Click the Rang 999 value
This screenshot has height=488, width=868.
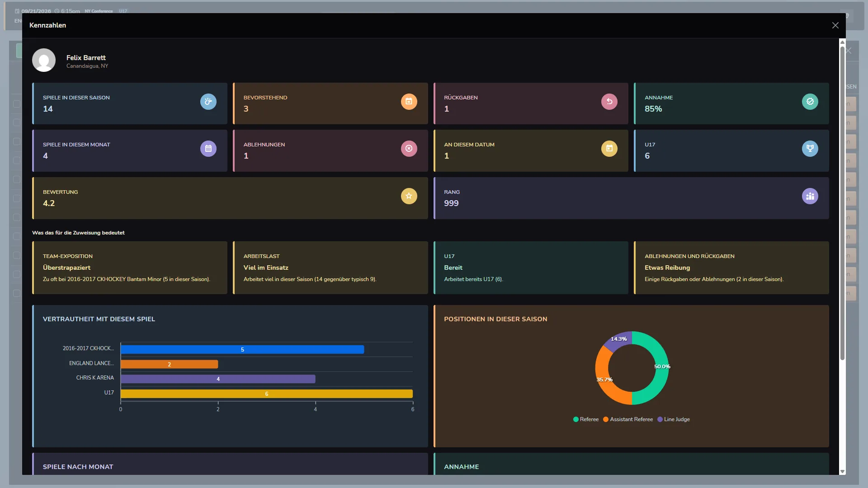tap(451, 203)
